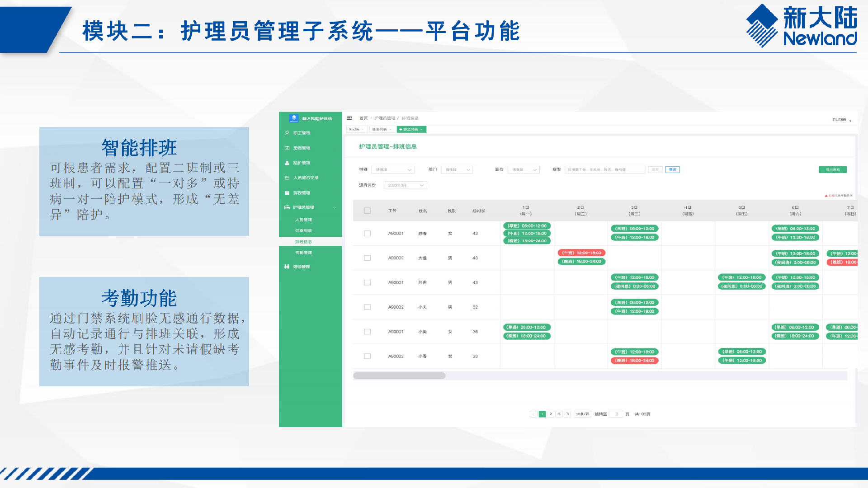This screenshot has width=868, height=488.
Task: Click the 探视管理 sidebar icon
Action: pos(287,193)
